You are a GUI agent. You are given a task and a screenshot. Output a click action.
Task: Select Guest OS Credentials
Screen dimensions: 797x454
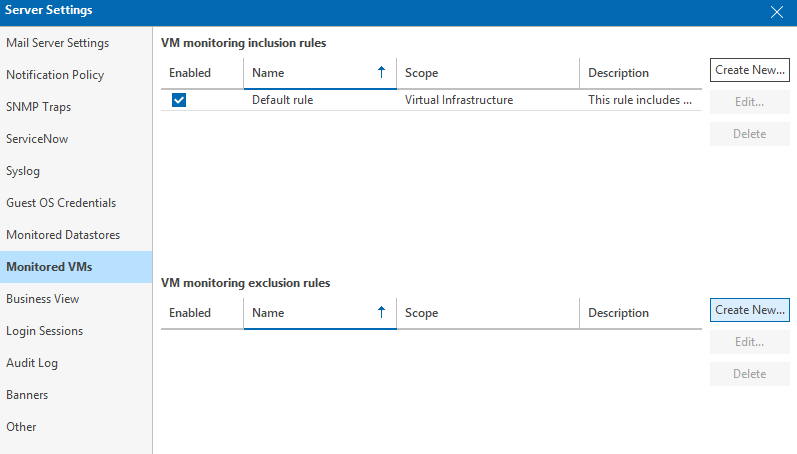pyautogui.click(x=76, y=203)
